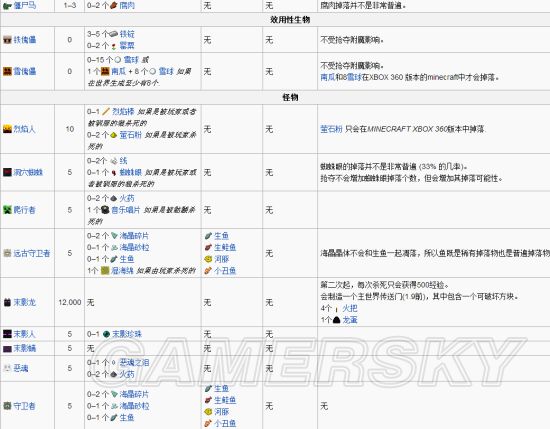The height and width of the screenshot is (429, 550).
Task: Follow the 火药 link in the Ghast row
Action: pos(127,374)
